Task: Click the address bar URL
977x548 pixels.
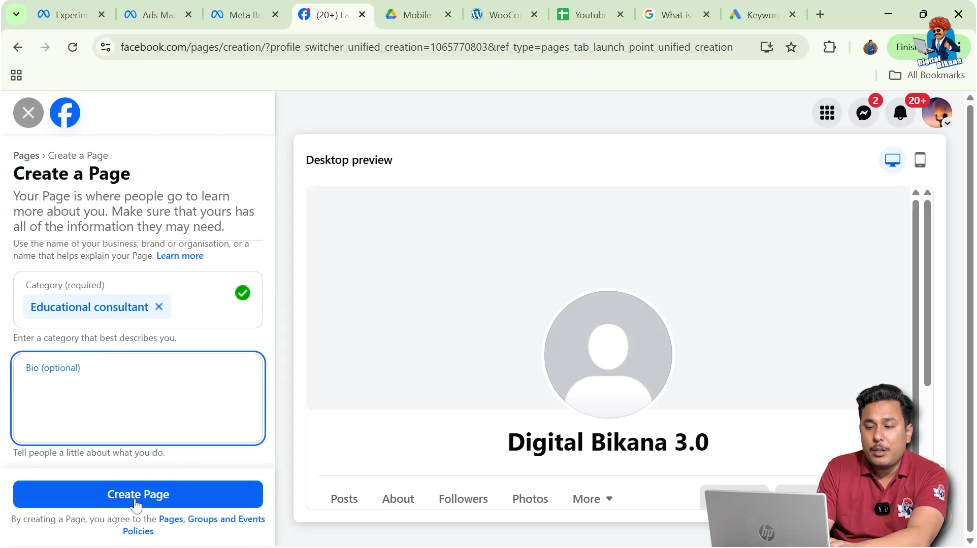Action: [426, 47]
